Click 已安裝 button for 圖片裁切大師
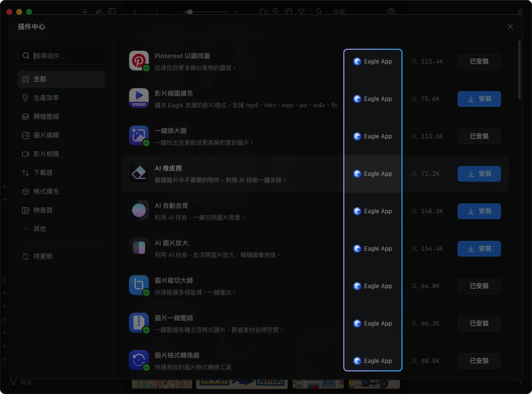The height and width of the screenshot is (394, 532). click(479, 286)
